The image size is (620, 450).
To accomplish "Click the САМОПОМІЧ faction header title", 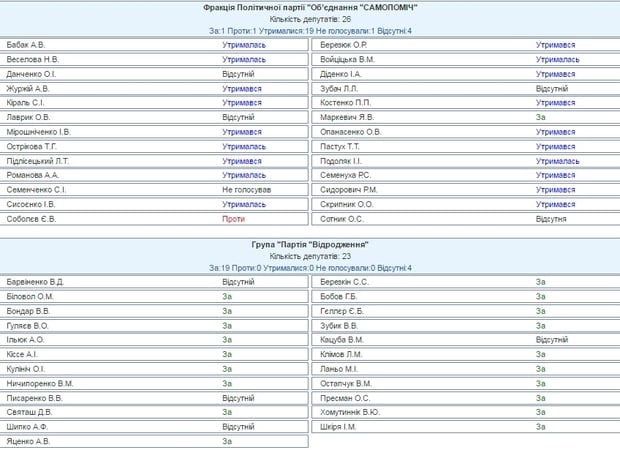I will [x=310, y=7].
